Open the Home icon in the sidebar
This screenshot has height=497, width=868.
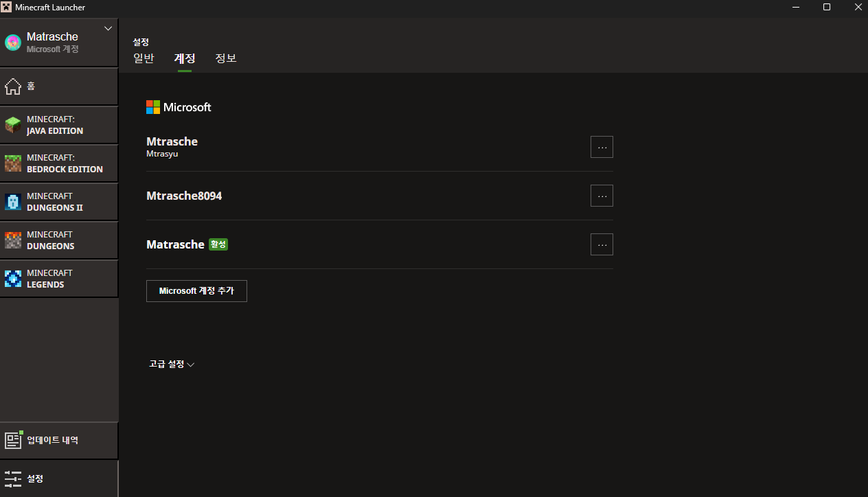point(13,86)
